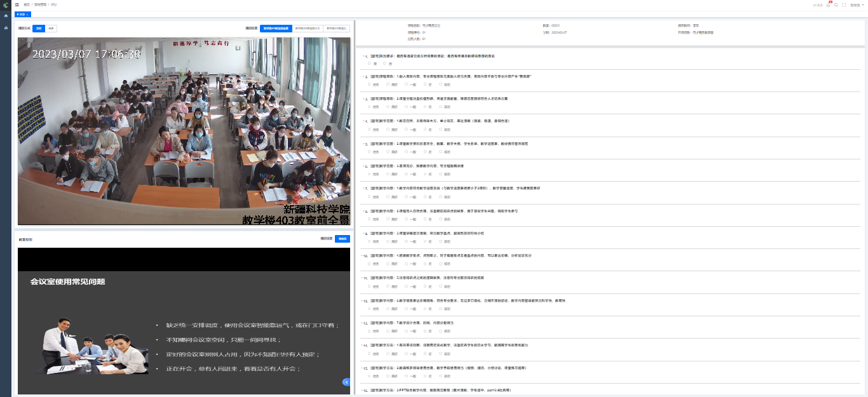Toggle fullscreen using the header expand icon
Image resolution: width=868 pixels, height=397 pixels.
[x=844, y=4]
